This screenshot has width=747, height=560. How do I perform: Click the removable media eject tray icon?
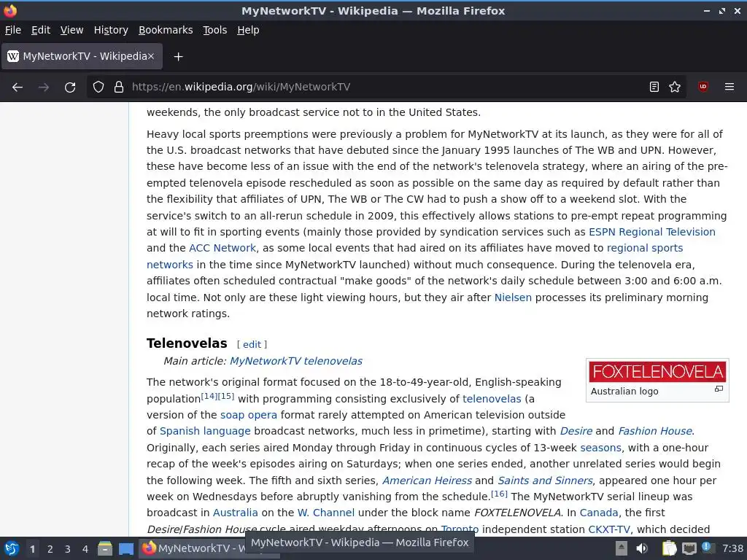click(x=622, y=548)
